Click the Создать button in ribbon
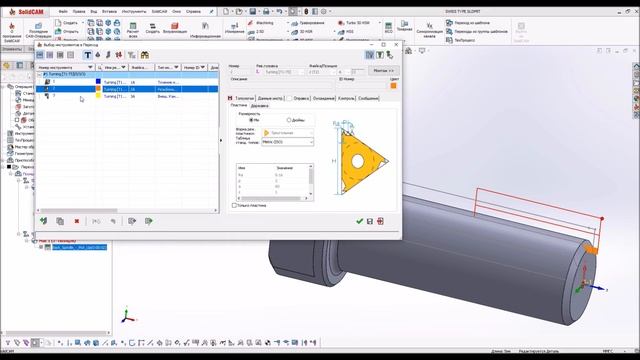The height and width of the screenshot is (360, 640). coord(66,23)
